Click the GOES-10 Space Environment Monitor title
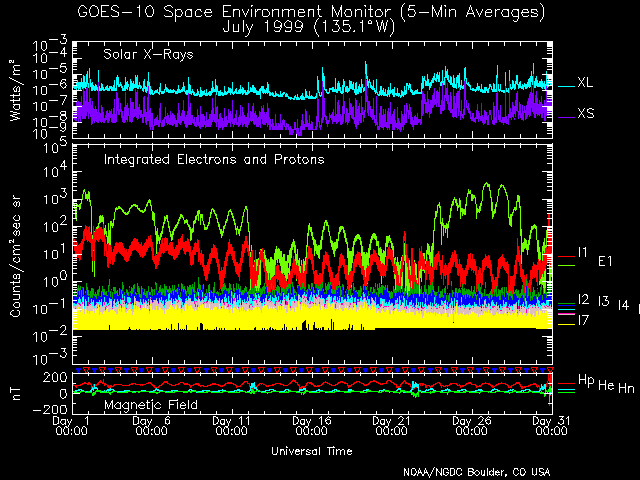The height and width of the screenshot is (480, 640). 311,12
